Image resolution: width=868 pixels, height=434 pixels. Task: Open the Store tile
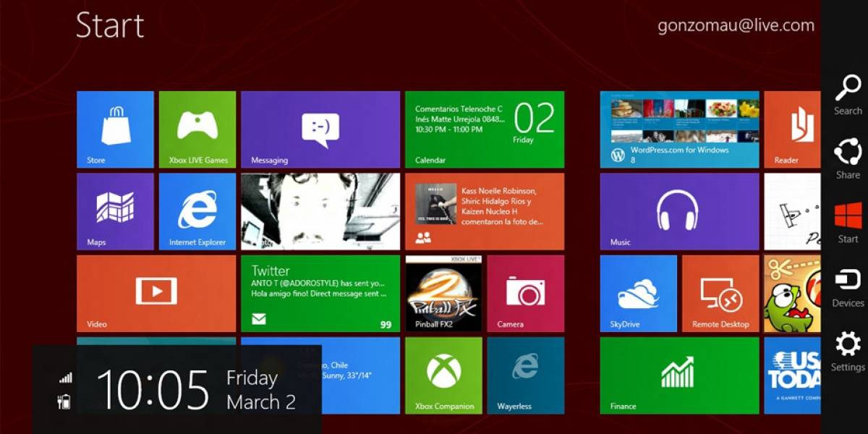click(115, 129)
